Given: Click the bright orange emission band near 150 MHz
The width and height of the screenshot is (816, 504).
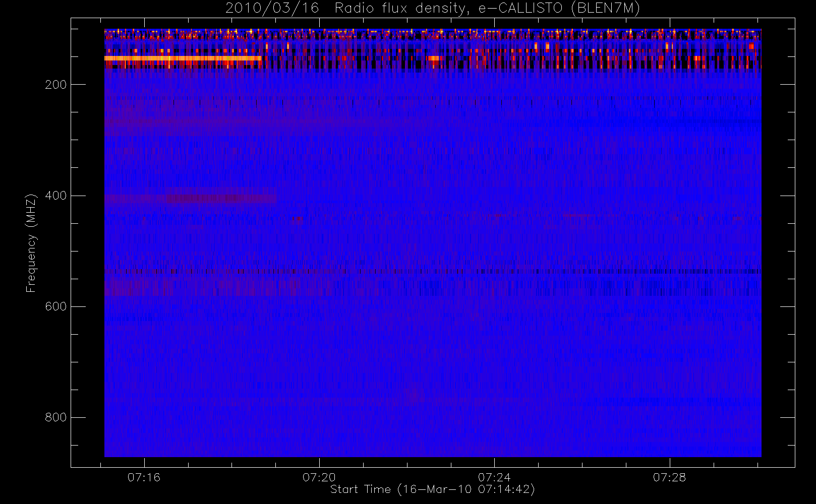Looking at the screenshot, I should click(183, 58).
